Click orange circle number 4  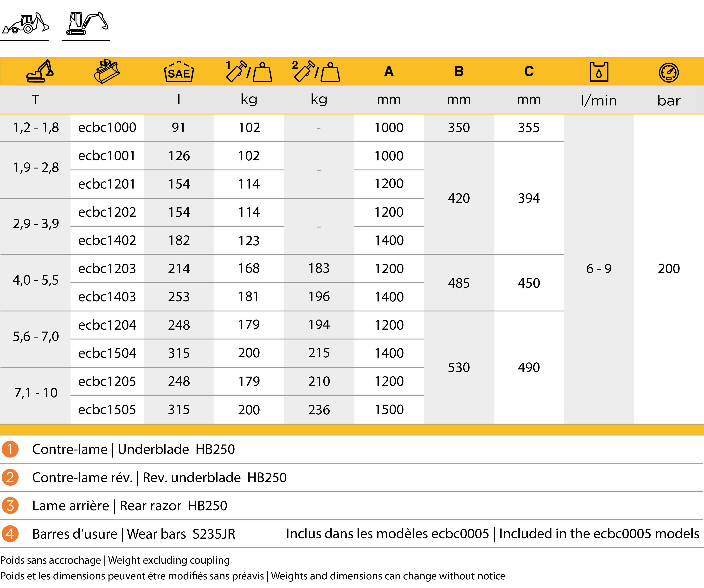click(10, 534)
